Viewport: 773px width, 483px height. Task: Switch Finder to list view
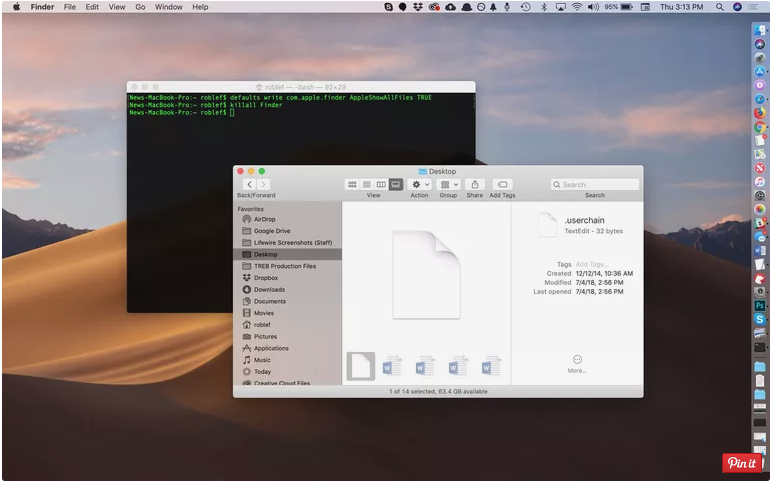click(367, 184)
